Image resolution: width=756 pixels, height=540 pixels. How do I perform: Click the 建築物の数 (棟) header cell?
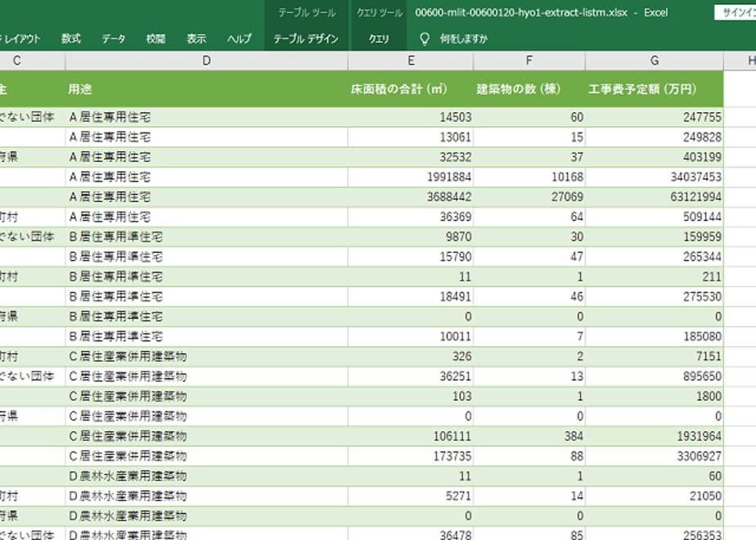(529, 89)
